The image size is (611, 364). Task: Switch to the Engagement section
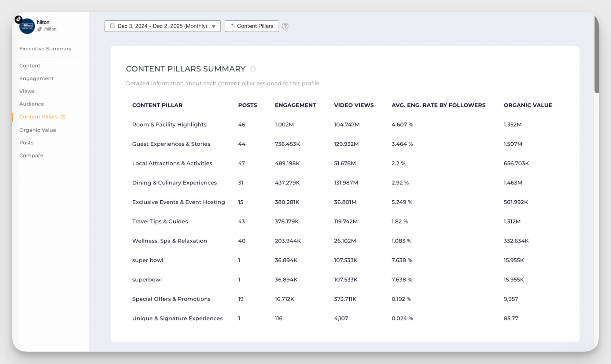(x=36, y=78)
